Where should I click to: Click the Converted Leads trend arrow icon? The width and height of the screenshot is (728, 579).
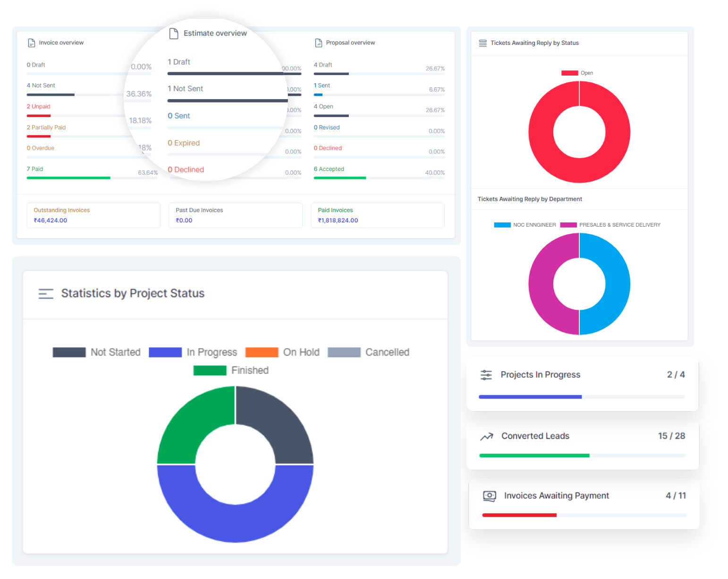(487, 436)
